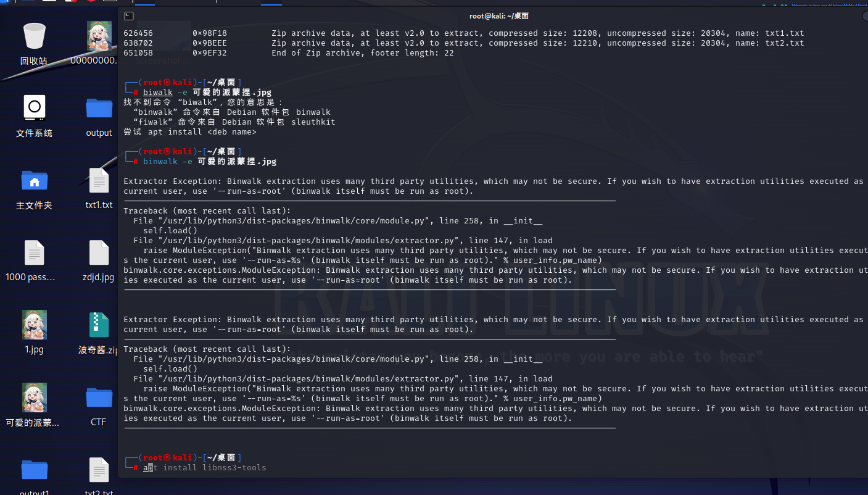868x495 pixels.
Task: Click the mistyped biwalk -e command
Action: pos(207,93)
